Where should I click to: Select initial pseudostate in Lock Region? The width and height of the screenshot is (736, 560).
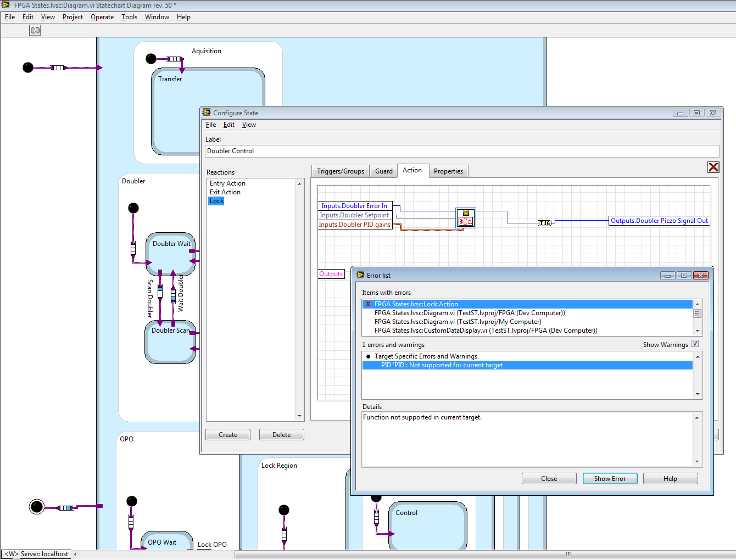pos(284,510)
